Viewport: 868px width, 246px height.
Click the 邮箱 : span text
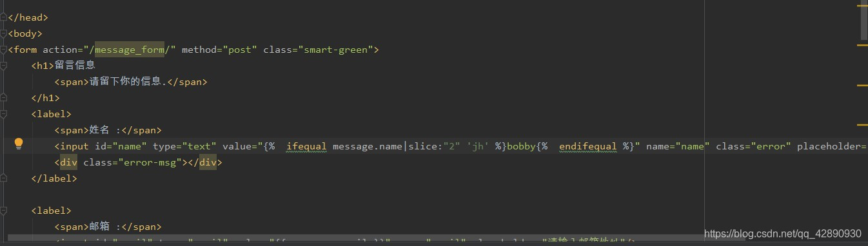pos(104,227)
